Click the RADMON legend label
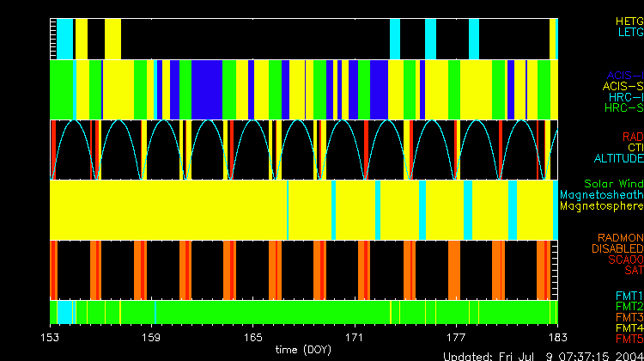Screen dimensions: 644x361 620,237
